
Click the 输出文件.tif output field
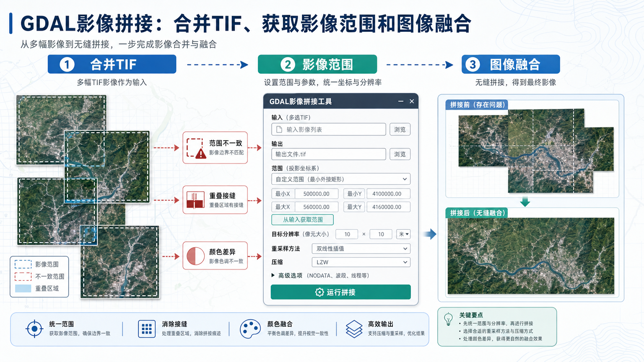tap(329, 154)
